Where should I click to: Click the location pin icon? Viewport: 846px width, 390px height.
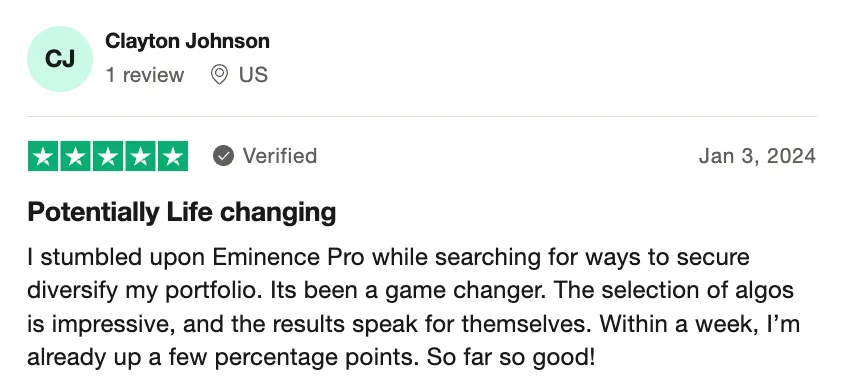coord(219,74)
